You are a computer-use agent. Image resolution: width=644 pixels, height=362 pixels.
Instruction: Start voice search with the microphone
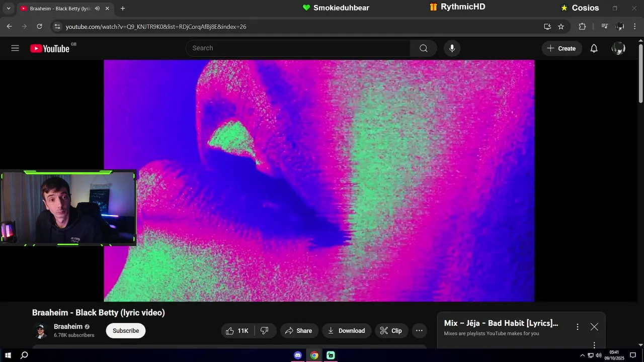452,48
